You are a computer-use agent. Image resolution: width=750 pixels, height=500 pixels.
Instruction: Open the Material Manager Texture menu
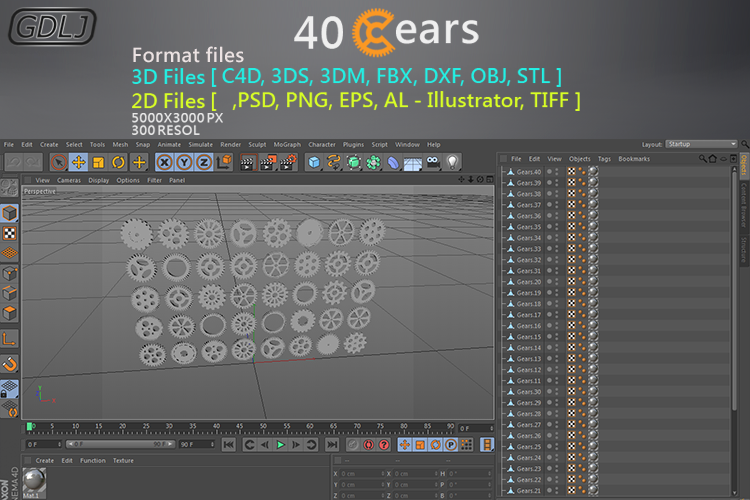tap(123, 461)
